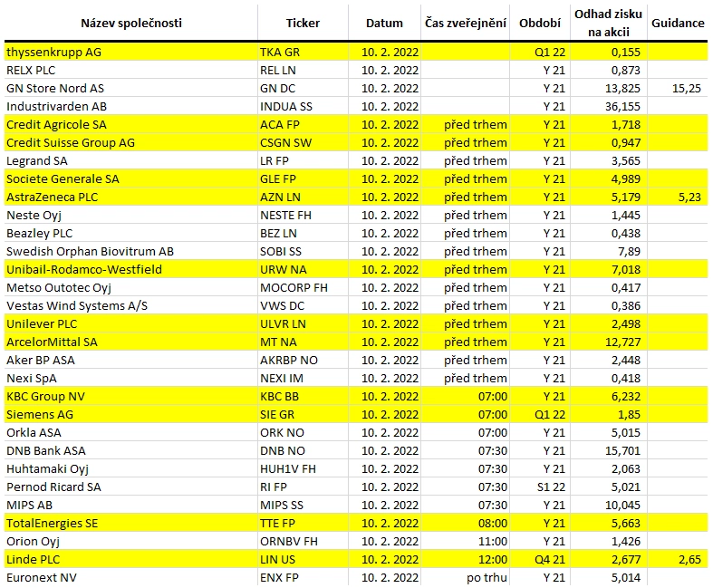
Task: Click the 'NESTE FH' ticker cell
Action: point(303,215)
